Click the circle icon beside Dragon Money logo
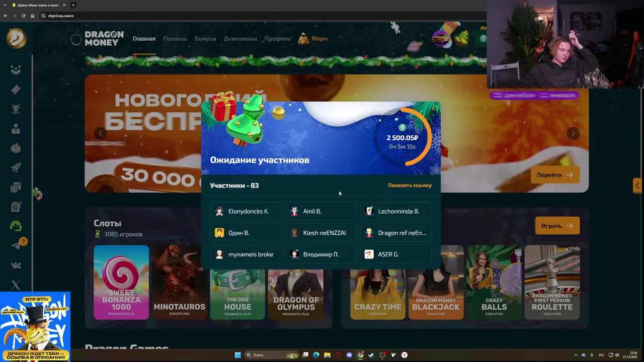The width and height of the screenshot is (644, 362). (x=76, y=39)
